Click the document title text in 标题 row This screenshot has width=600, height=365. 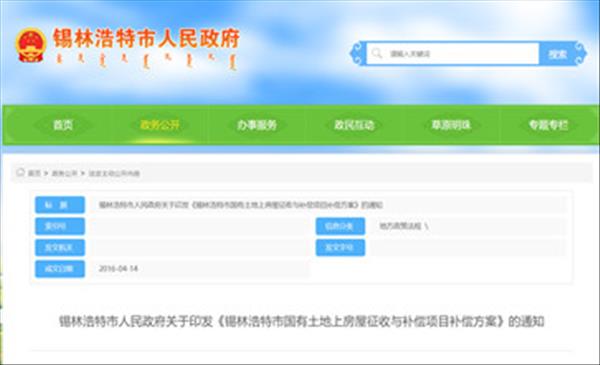[241, 205]
